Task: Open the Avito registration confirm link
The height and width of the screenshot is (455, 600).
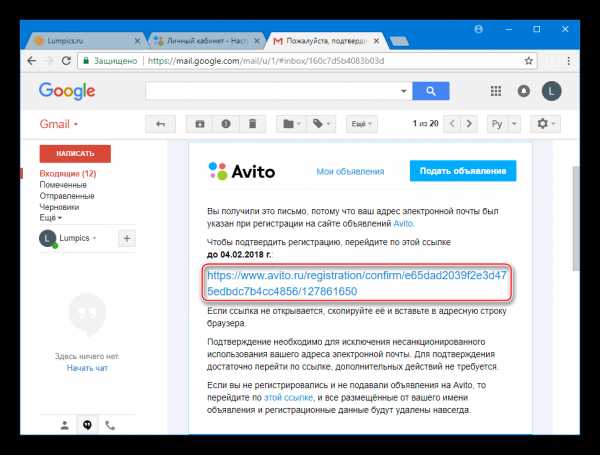Action: (x=357, y=283)
